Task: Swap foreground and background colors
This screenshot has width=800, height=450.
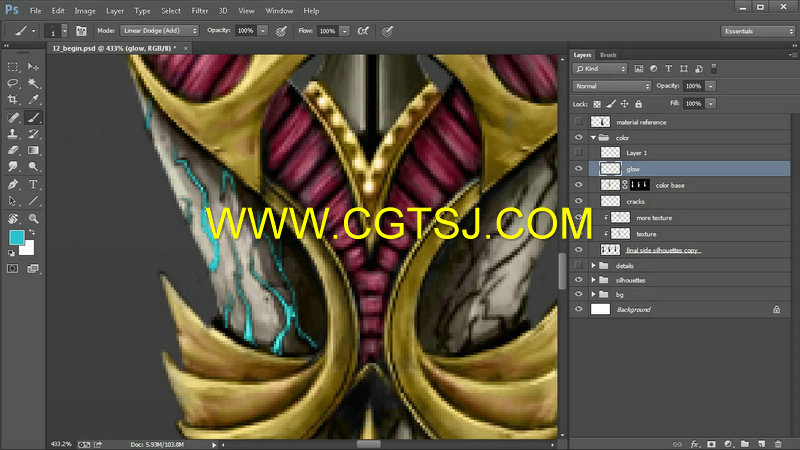Action: (x=32, y=232)
